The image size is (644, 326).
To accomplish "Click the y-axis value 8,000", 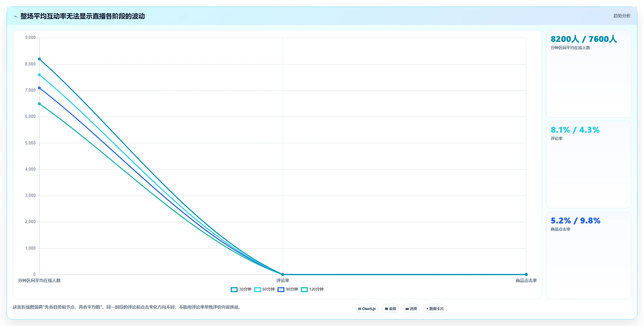I will click(x=30, y=64).
